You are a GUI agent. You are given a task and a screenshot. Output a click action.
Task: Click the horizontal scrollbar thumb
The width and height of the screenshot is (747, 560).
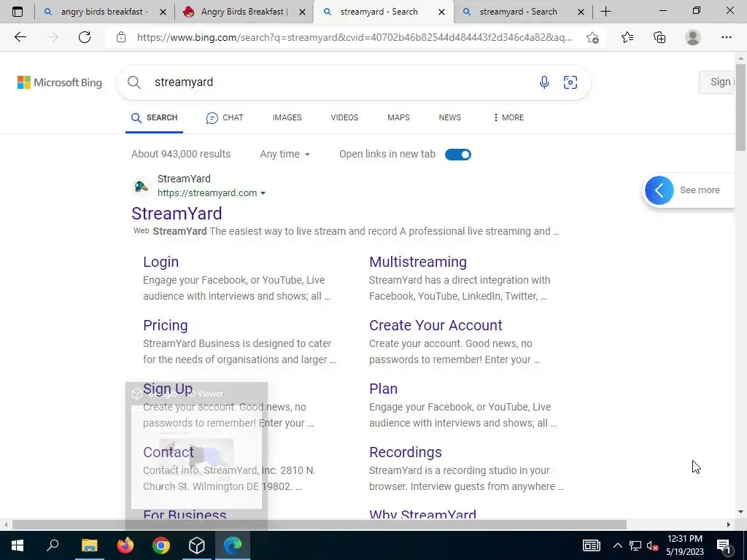click(x=320, y=525)
